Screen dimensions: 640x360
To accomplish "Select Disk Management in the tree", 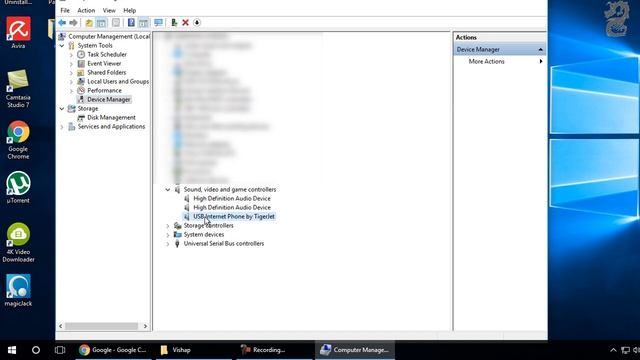I will [x=111, y=118].
